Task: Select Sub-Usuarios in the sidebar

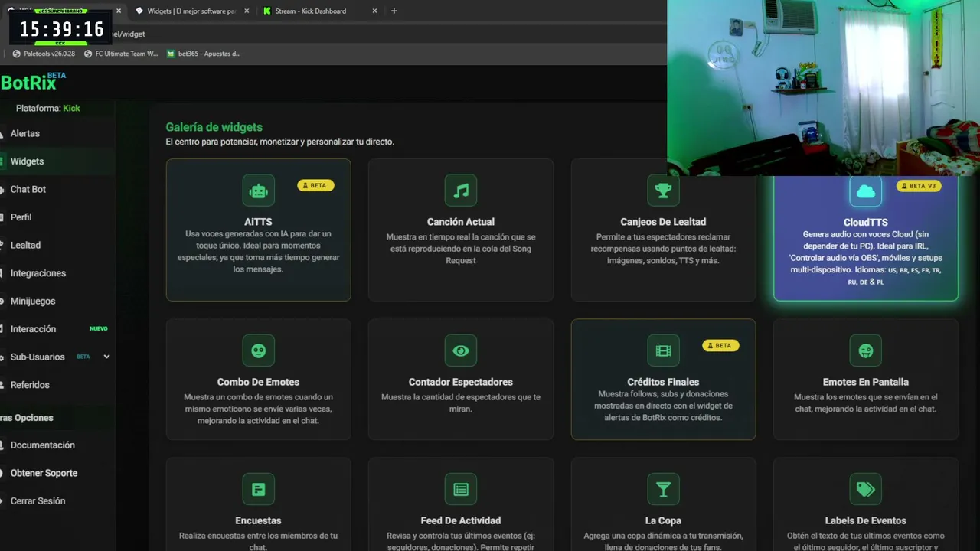Action: pos(38,357)
